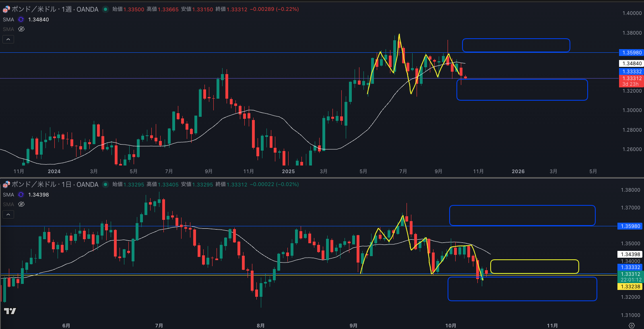Screen dimensions: 644x329
Task: Open chart settings hexagon icon at bottom right
Action: (632, 325)
